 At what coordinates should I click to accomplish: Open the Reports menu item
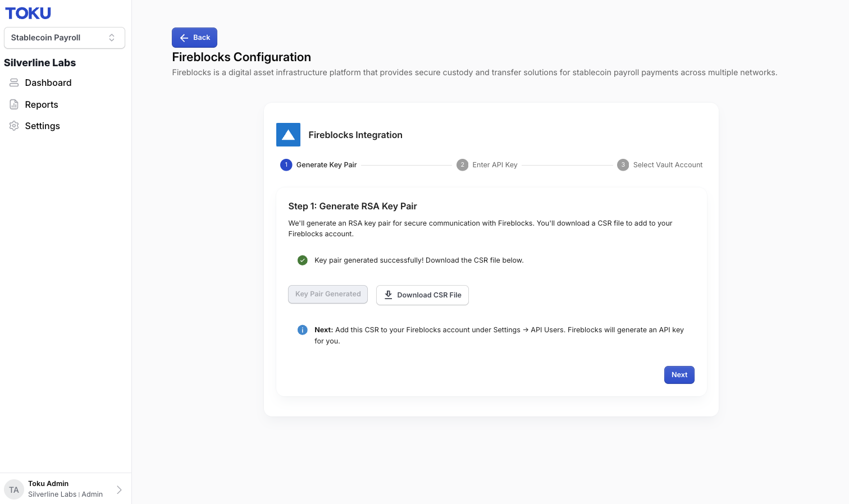tap(42, 104)
